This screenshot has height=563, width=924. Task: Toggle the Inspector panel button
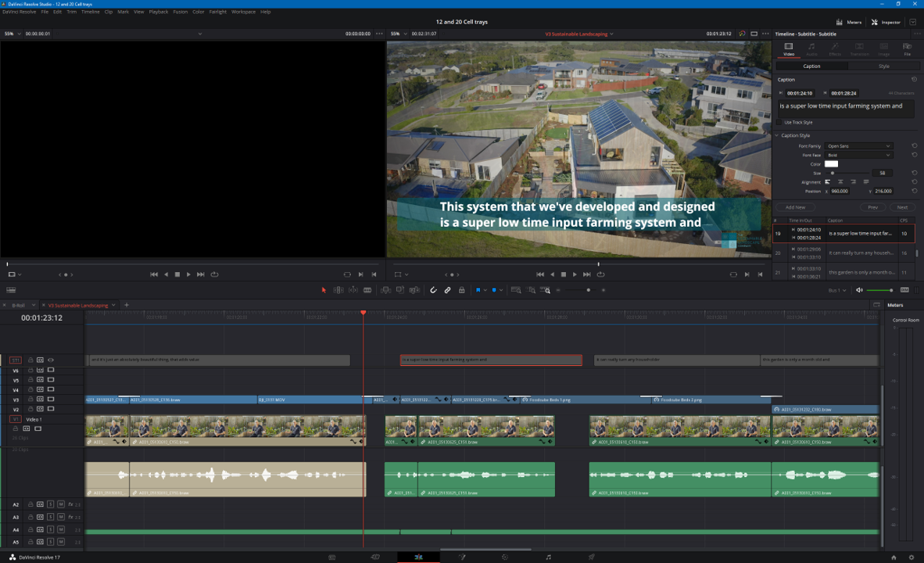point(886,23)
